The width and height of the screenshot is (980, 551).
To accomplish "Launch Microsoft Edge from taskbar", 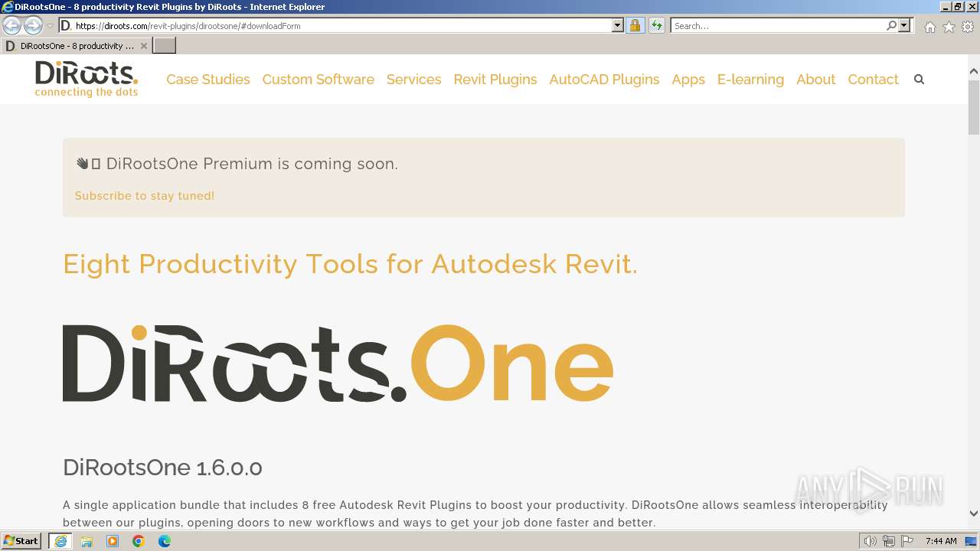I will coord(165,541).
